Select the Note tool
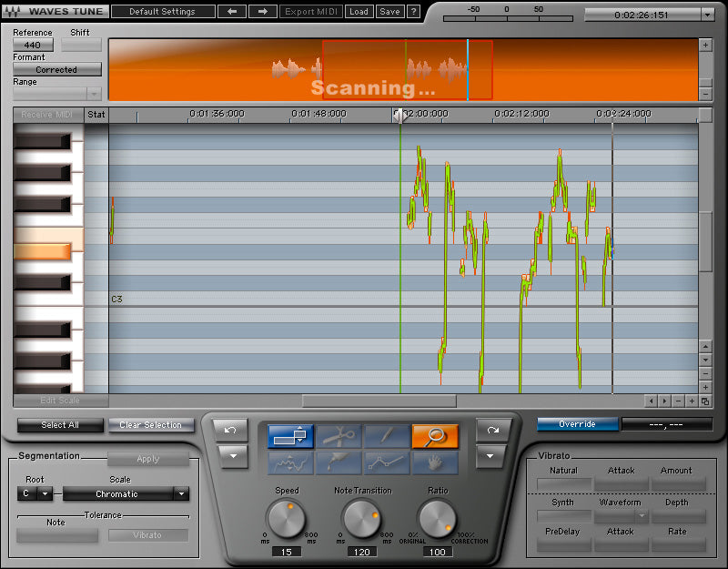 coord(291,435)
